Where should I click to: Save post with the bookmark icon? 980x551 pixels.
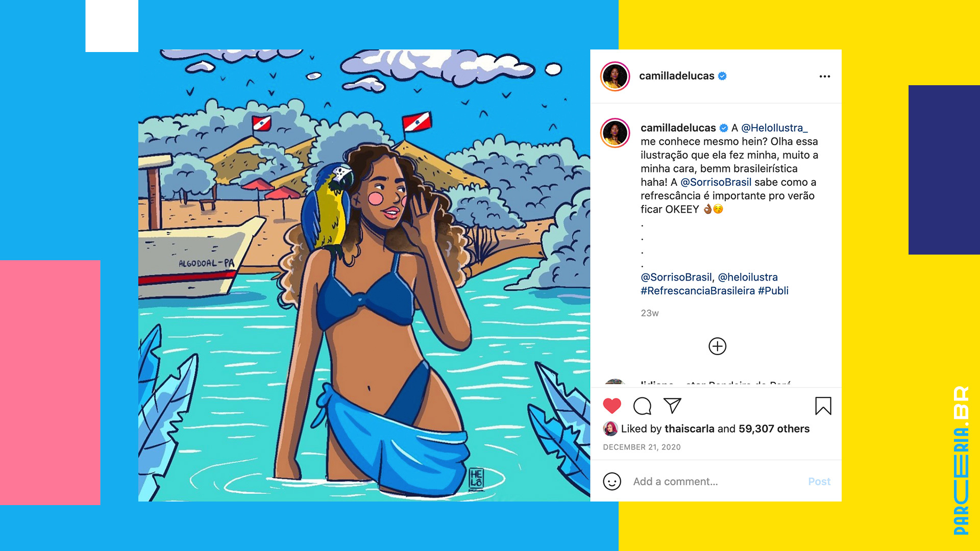click(x=823, y=406)
